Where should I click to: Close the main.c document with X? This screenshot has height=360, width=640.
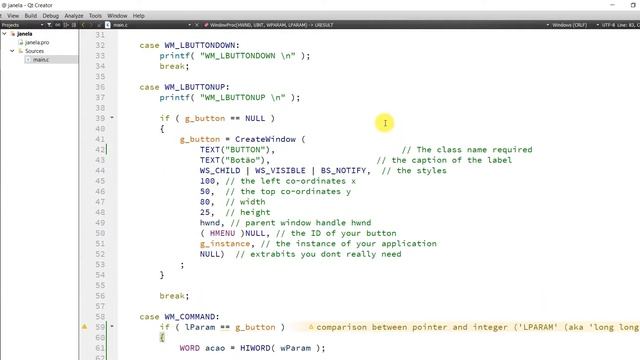(x=197, y=25)
